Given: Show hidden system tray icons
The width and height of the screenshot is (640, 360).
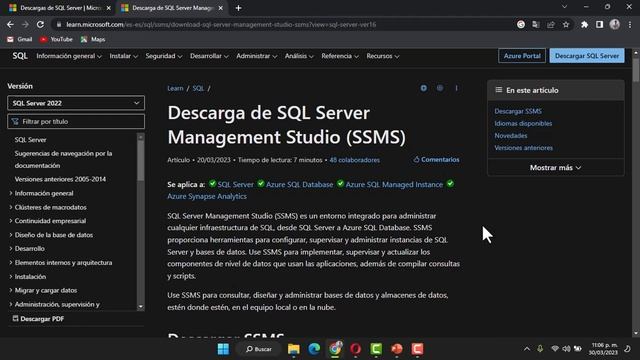Looking at the screenshot, I should (x=527, y=349).
